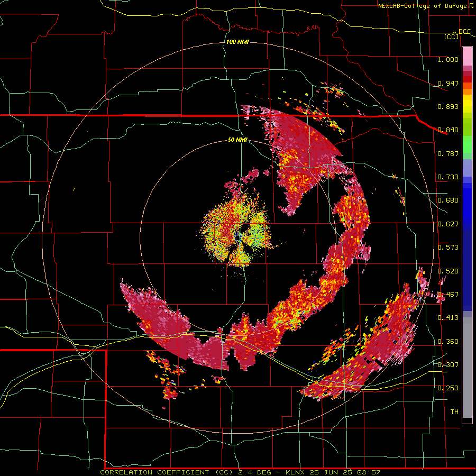Select the 0.253 scale value

pos(448,388)
